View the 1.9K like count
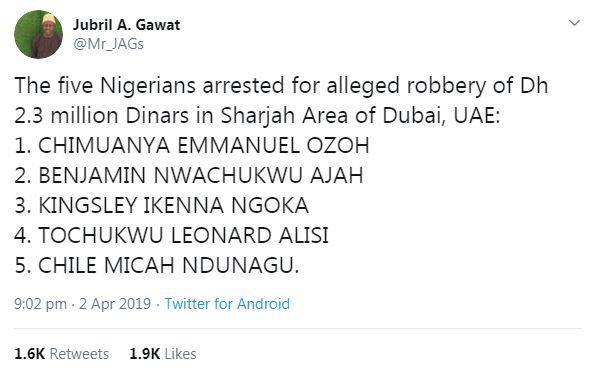This screenshot has height=377, width=591. (x=145, y=354)
